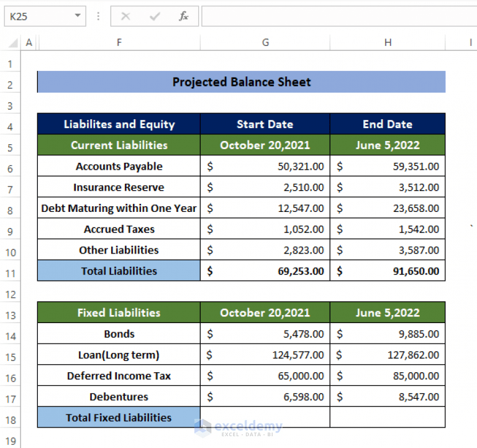Click the Fixed Liabilities header cell
The image size is (477, 448).
119,313
